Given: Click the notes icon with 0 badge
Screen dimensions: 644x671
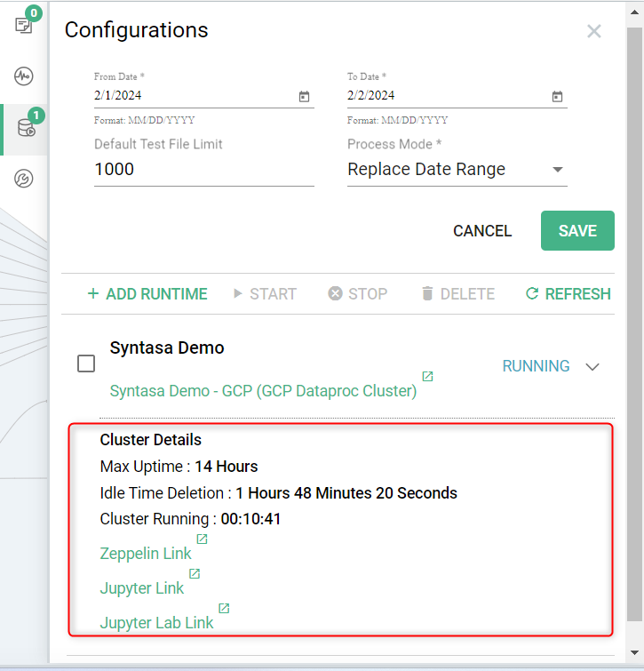Looking at the screenshot, I should tap(24, 25).
